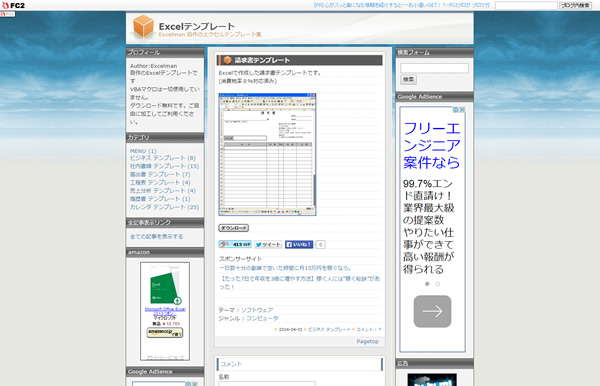Click the Facebook いいね! button
Viewport: 600px width, 386px height.
(299, 244)
